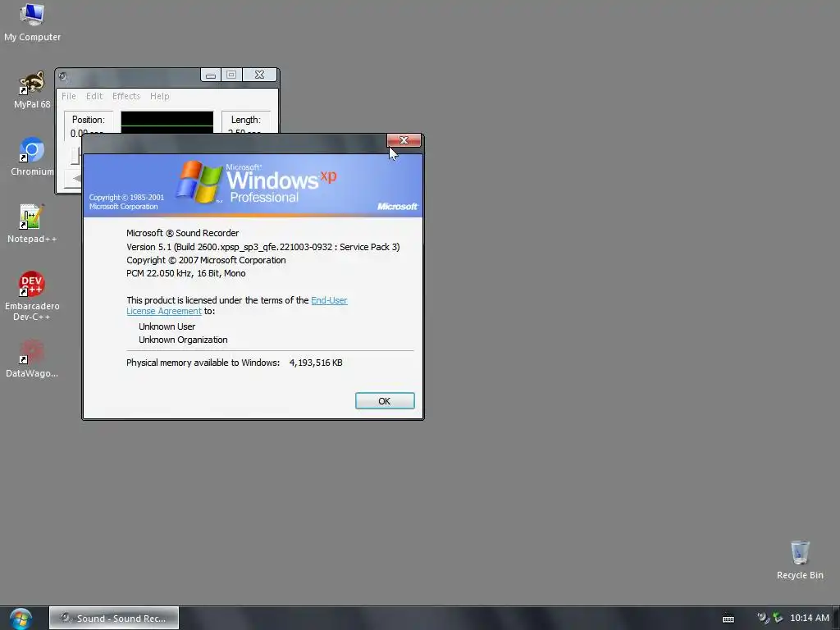
Task: Open the End-User link
Action: [x=329, y=300]
